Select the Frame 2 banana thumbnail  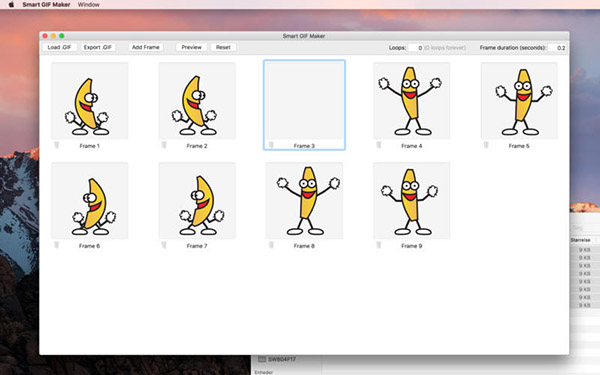(x=197, y=101)
